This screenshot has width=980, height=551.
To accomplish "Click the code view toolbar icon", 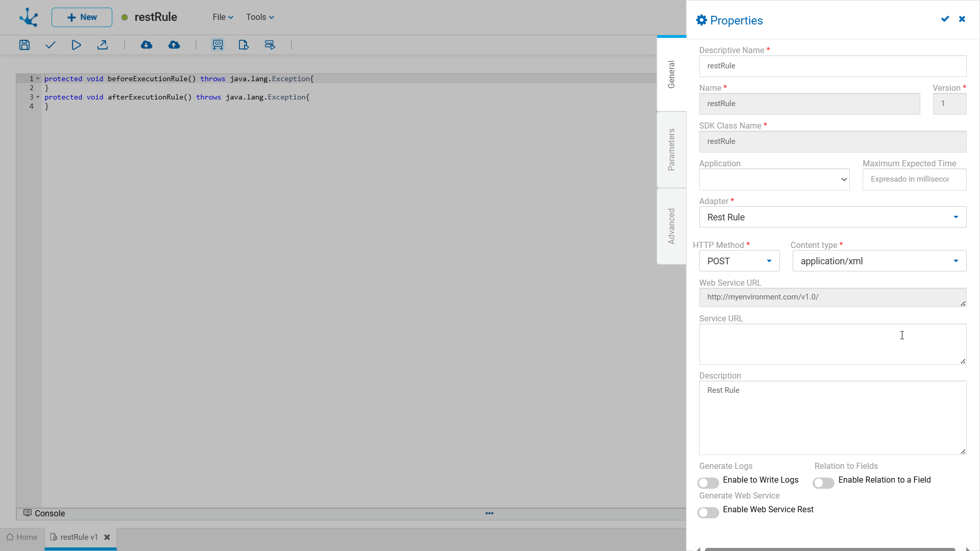I will (218, 45).
